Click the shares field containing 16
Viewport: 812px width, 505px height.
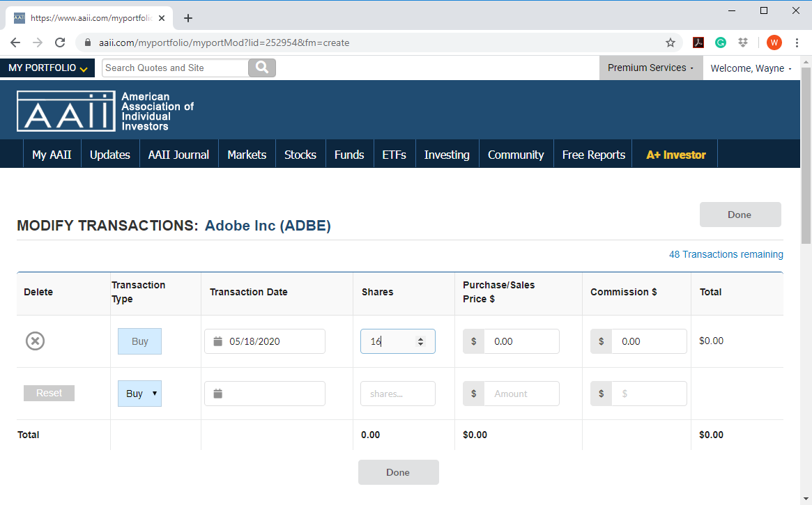(398, 341)
